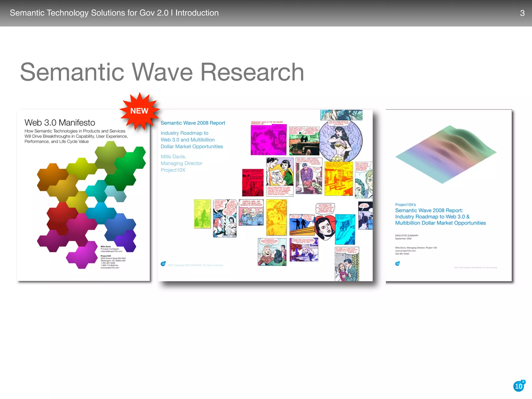Click the colored hexagon cluster graphic

(91, 205)
